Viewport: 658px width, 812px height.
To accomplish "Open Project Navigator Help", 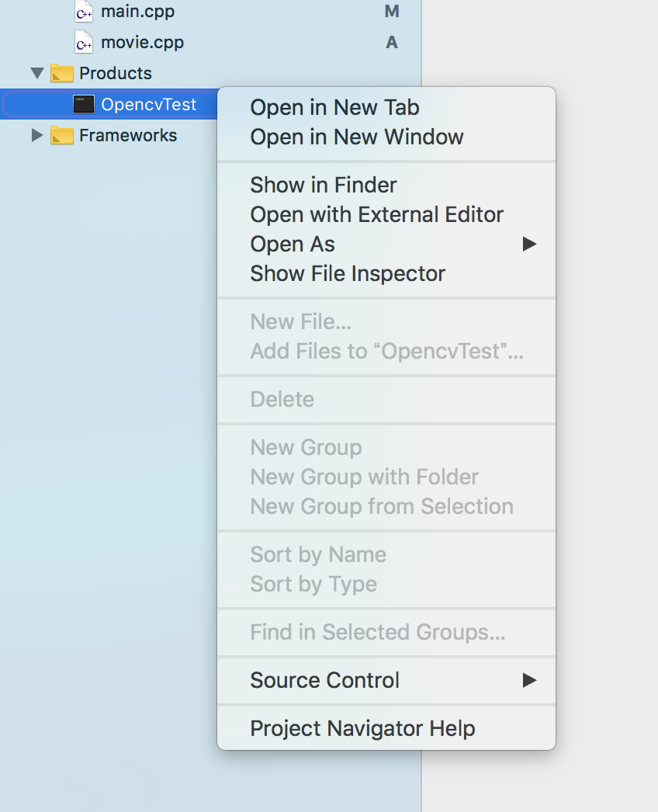I will click(x=363, y=728).
